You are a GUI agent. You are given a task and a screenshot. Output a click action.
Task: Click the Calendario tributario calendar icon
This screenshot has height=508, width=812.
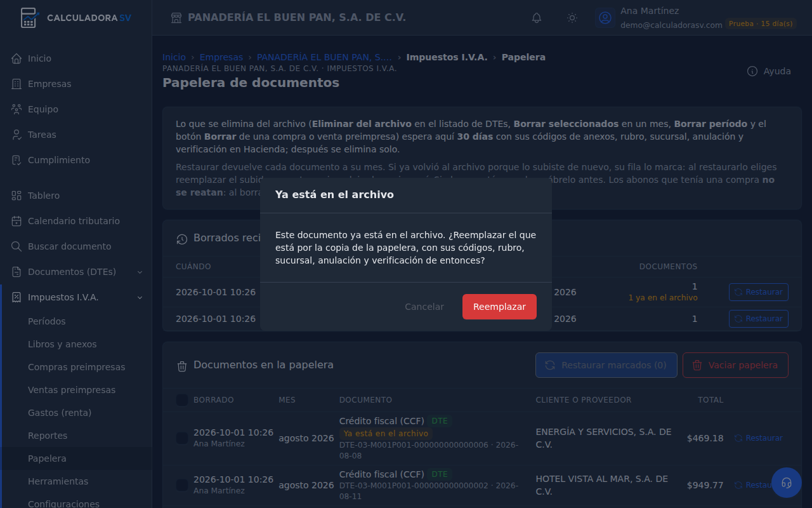16,221
